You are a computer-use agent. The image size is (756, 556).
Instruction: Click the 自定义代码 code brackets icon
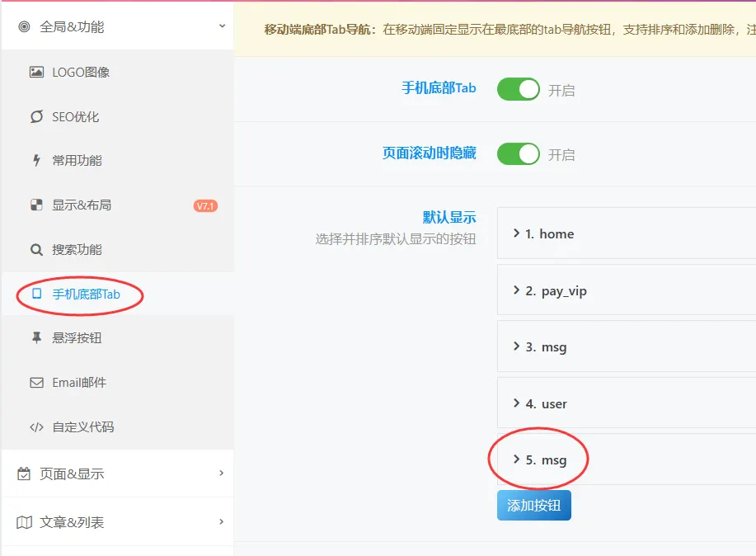(36, 427)
